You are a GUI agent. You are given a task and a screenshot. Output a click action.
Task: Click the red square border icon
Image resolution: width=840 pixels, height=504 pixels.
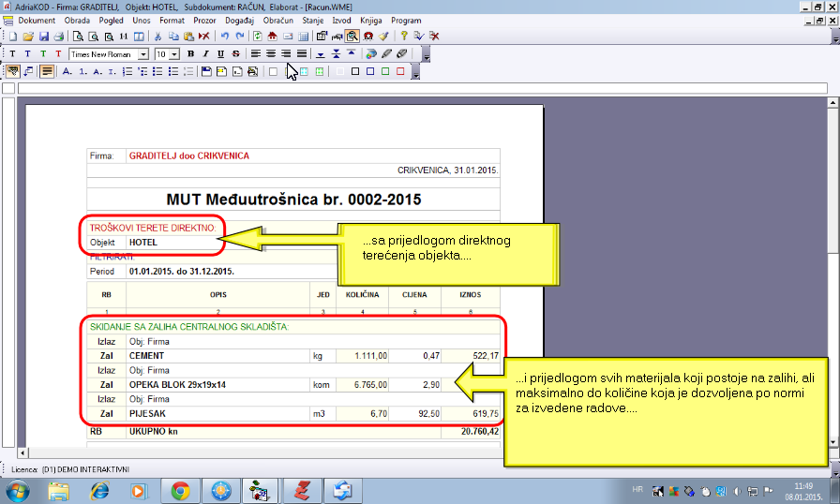(400, 72)
